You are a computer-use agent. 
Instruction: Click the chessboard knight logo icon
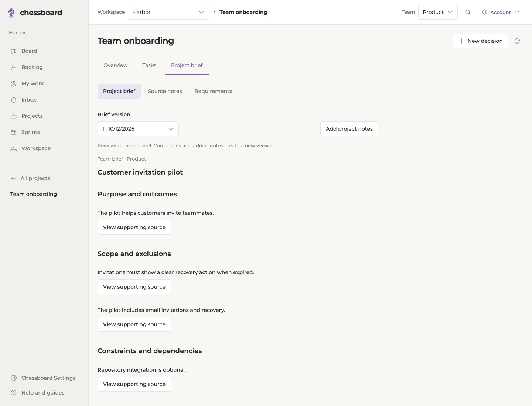[11, 13]
